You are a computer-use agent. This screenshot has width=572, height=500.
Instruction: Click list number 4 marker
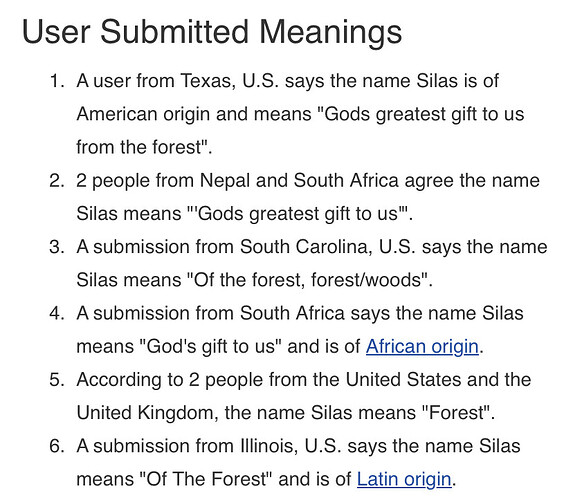57,313
